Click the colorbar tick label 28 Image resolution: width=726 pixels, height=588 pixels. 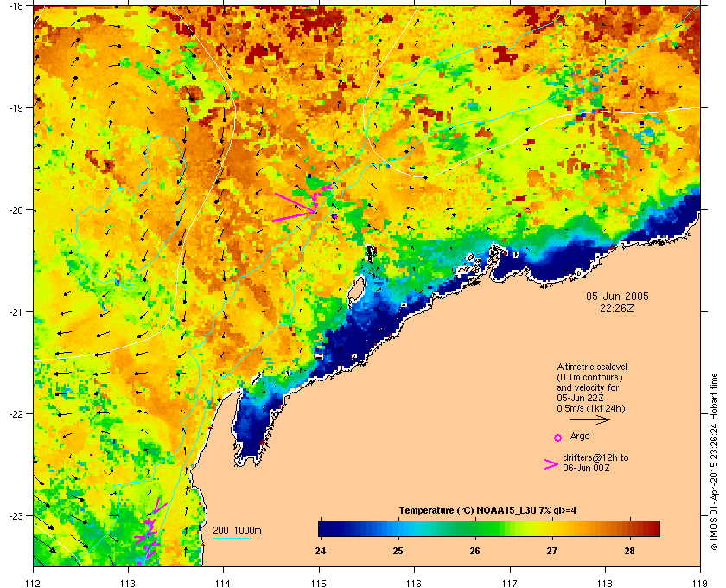point(629,551)
